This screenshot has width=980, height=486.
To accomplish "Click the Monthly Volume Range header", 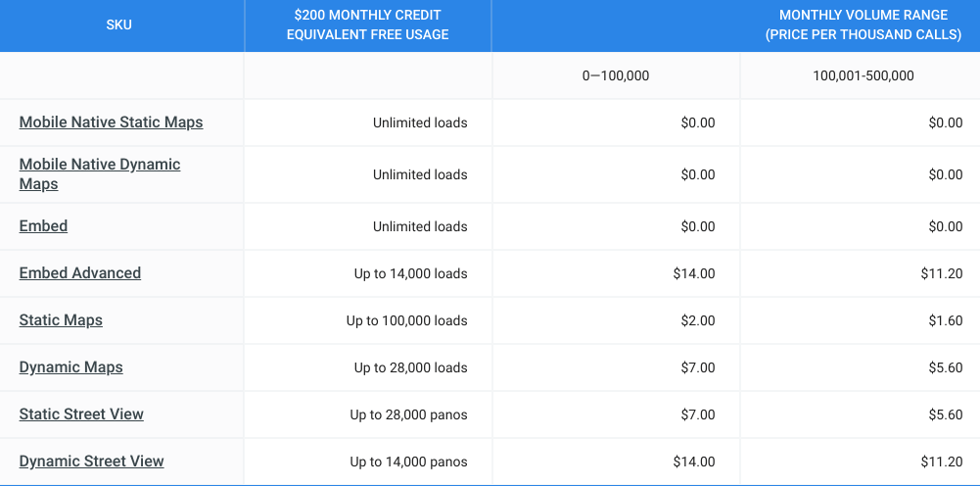I will coord(863,25).
